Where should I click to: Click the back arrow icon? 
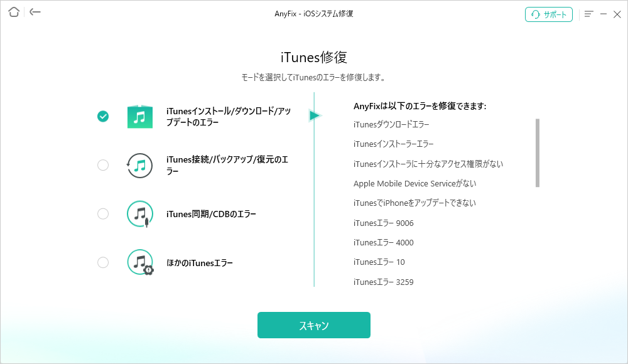pyautogui.click(x=35, y=12)
